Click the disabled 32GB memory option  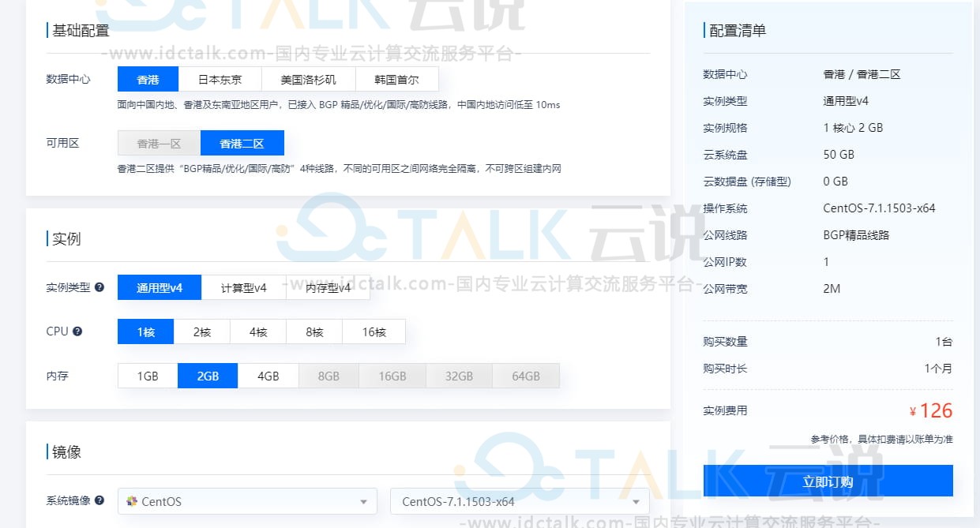(459, 376)
